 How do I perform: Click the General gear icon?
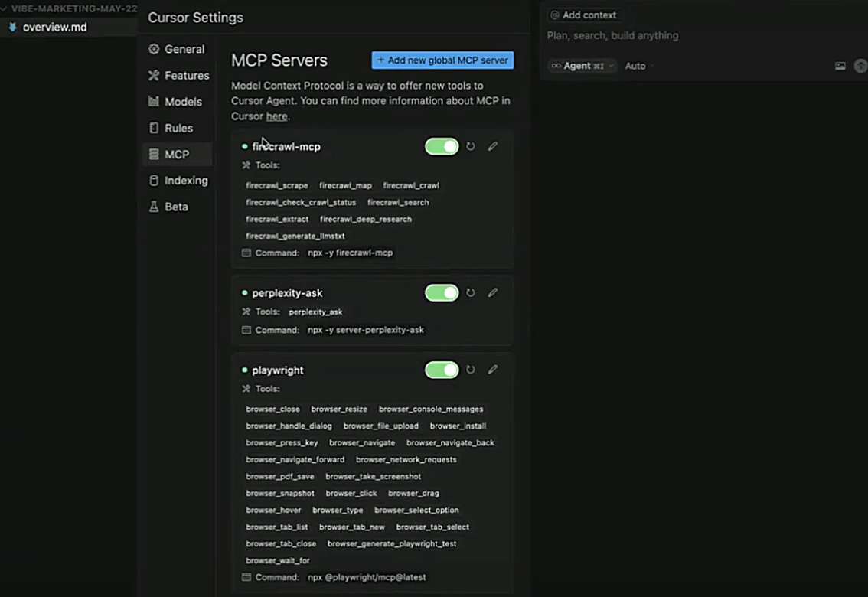(154, 49)
